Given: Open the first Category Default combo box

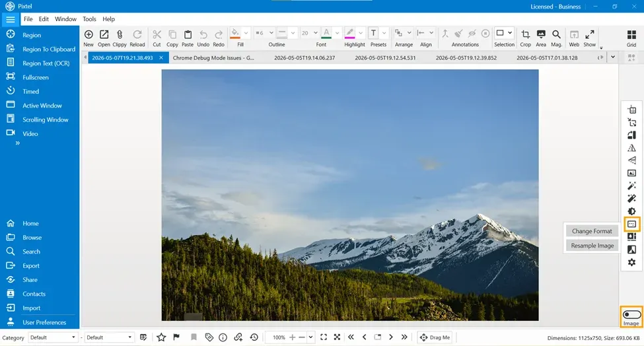Looking at the screenshot, I should tap(52, 337).
